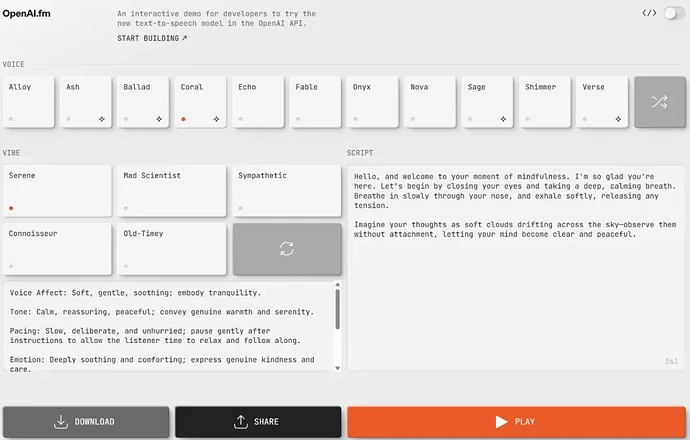Click the shuffle voices icon button

tap(659, 102)
